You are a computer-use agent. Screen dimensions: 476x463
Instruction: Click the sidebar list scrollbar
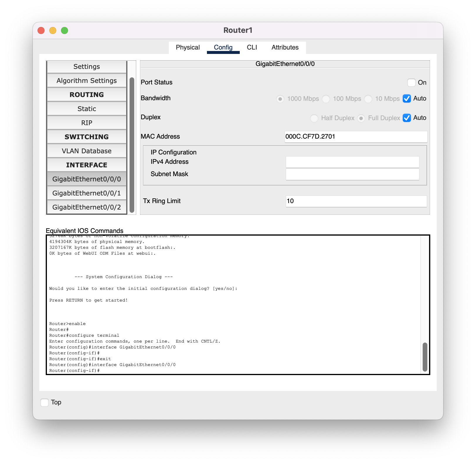132,145
